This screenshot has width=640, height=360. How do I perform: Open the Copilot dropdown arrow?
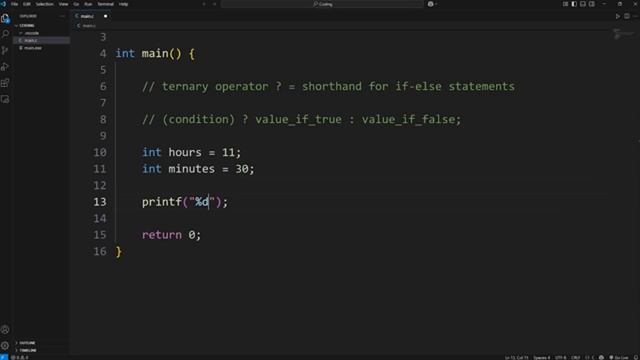[x=436, y=4]
